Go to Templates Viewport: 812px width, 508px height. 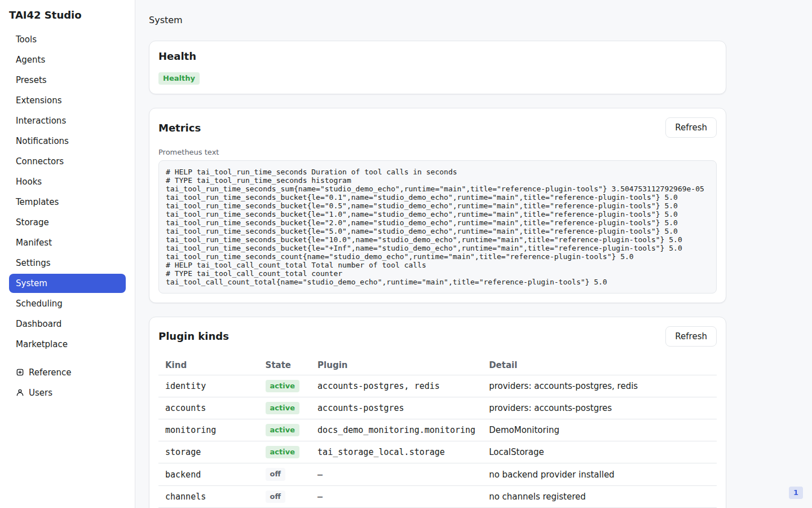[x=67, y=202]
